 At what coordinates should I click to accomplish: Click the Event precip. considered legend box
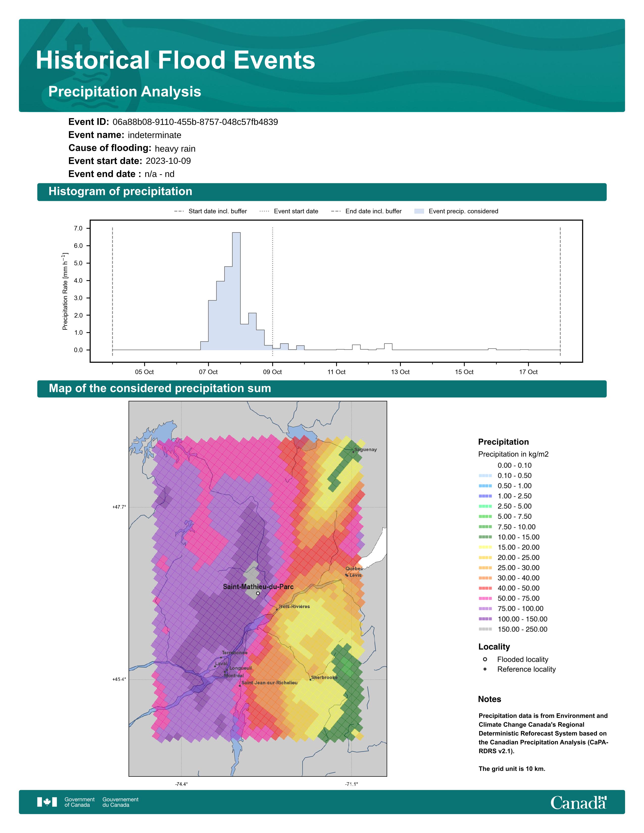tap(419, 211)
